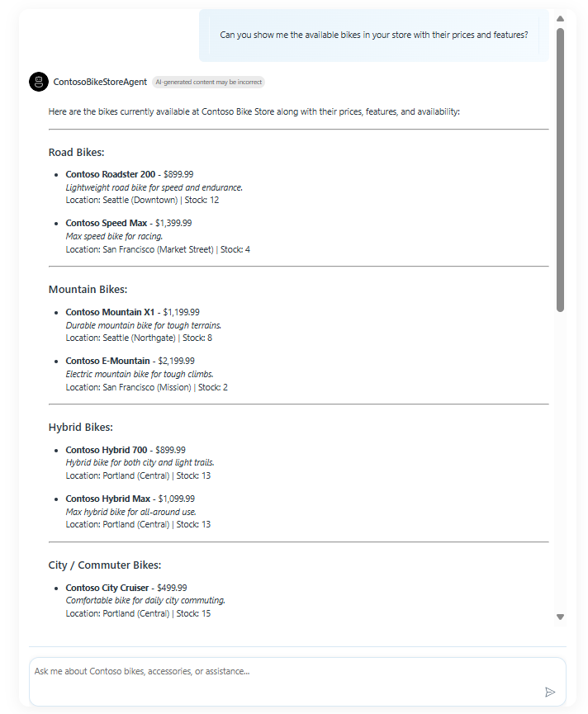The height and width of the screenshot is (714, 588).
Task: Click the 'AI-generated content may be incorrect' badge
Action: point(209,82)
